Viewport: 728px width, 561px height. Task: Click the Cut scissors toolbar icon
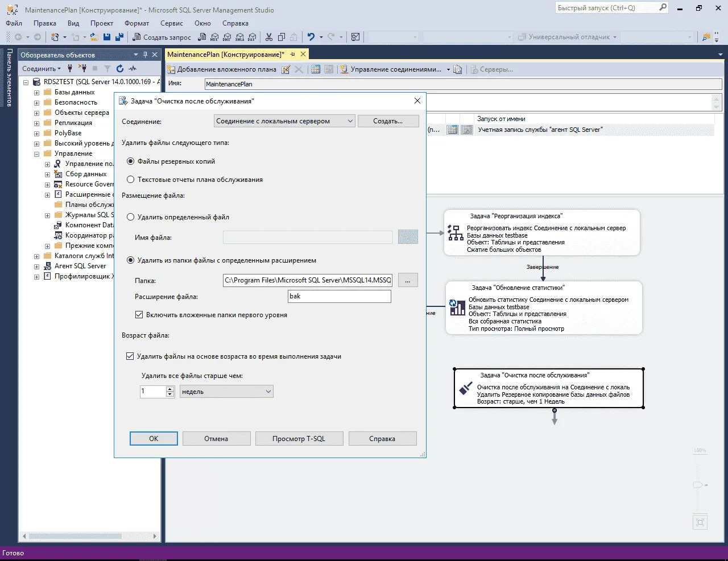[269, 37]
